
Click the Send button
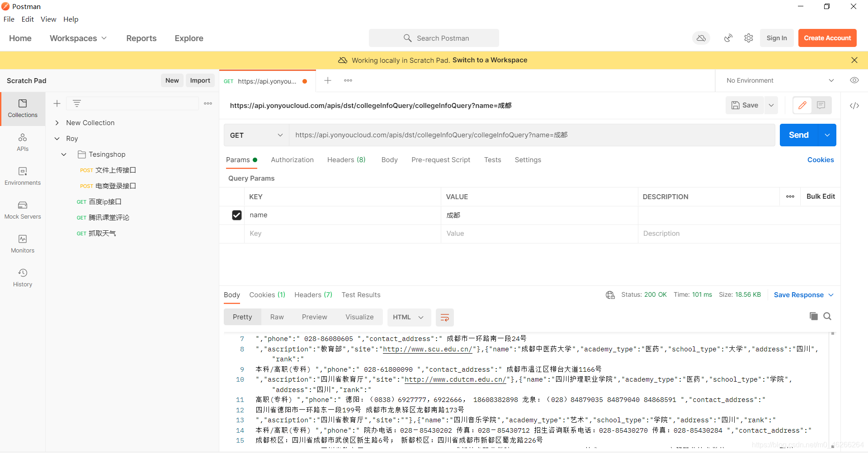[x=799, y=135]
